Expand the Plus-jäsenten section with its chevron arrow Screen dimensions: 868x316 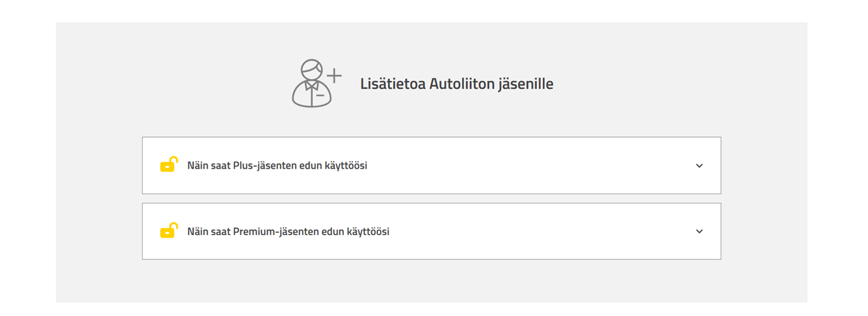[699, 166]
